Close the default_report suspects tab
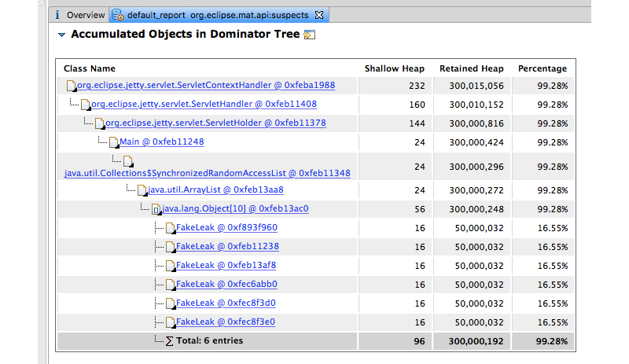Image resolution: width=629 pixels, height=364 pixels. [318, 15]
